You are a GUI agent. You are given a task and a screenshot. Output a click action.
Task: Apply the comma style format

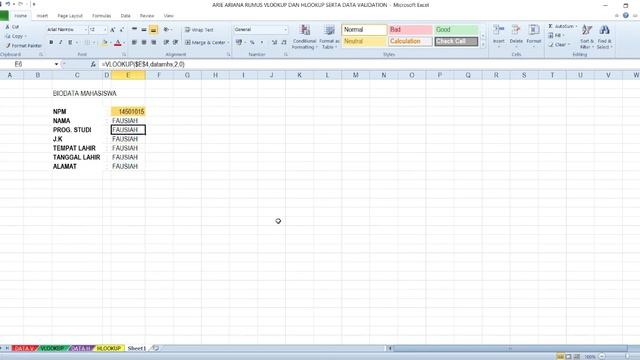point(262,42)
